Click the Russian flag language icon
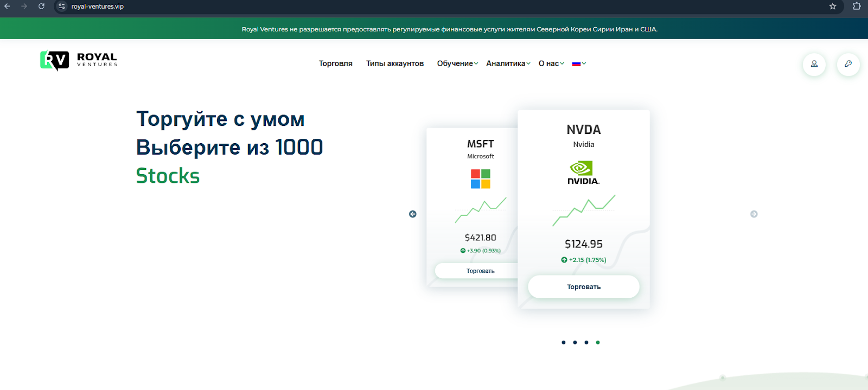This screenshot has width=868, height=390. (576, 64)
